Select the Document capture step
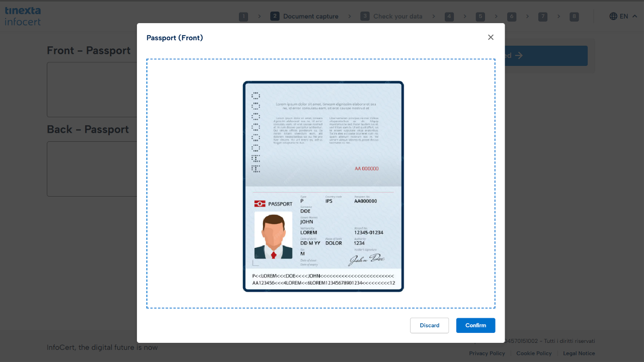 coord(304,16)
